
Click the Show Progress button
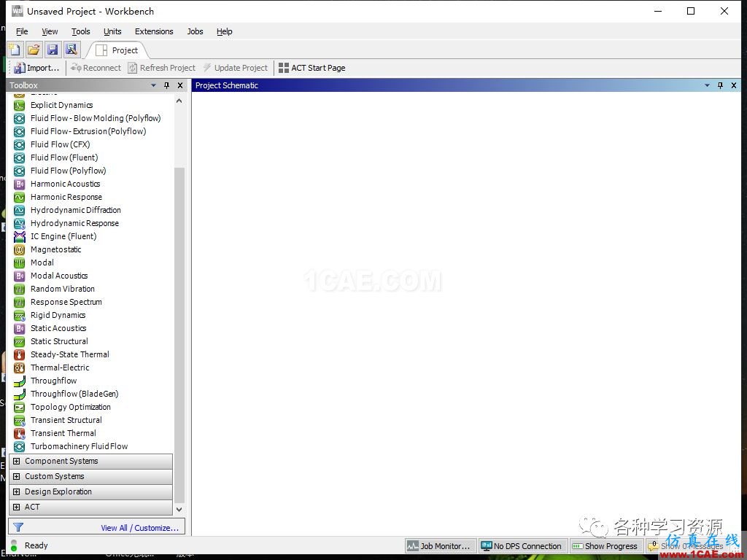(x=606, y=546)
